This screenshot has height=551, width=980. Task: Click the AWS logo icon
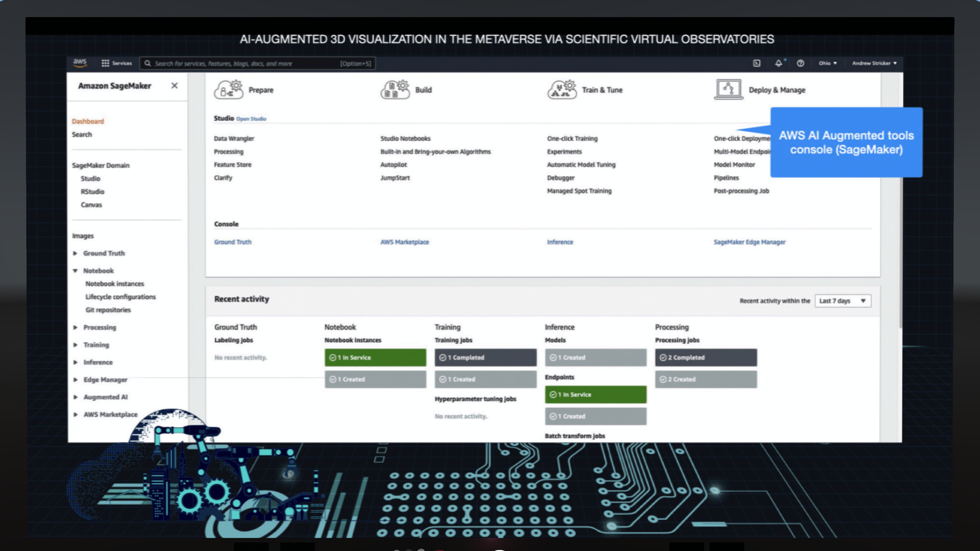(80, 63)
